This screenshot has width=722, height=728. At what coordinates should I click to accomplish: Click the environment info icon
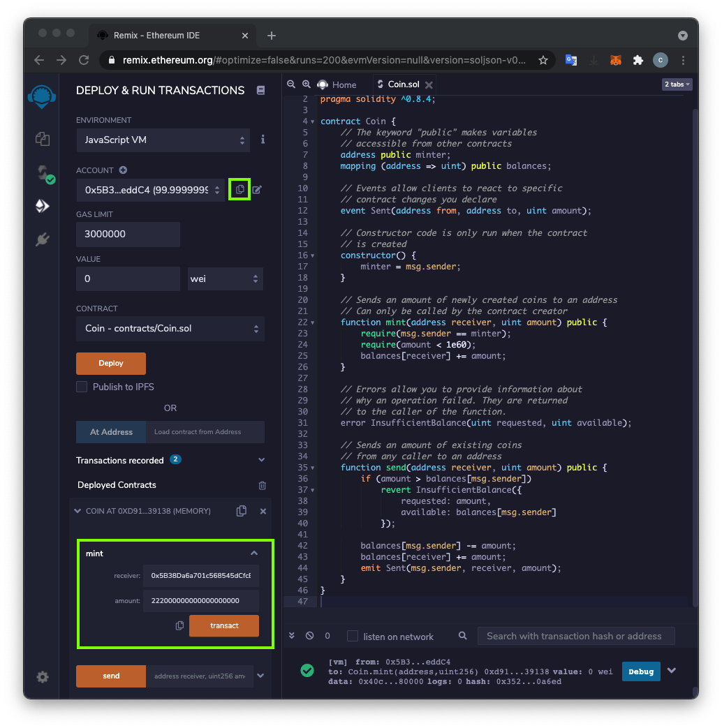click(x=263, y=140)
